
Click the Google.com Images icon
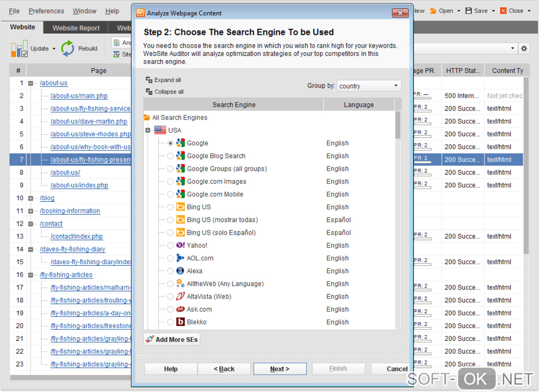click(181, 181)
